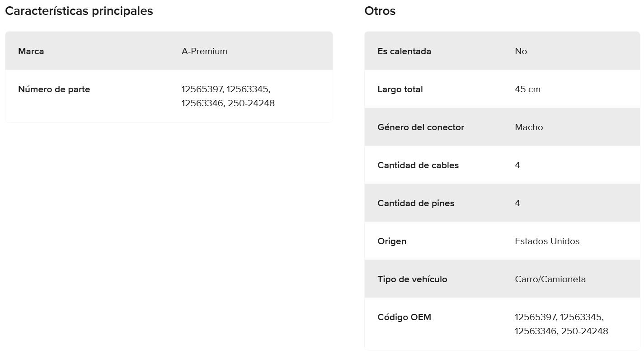Select the 'Código OEM' row label
Viewport: 644px width, 355px height.
coord(404,317)
